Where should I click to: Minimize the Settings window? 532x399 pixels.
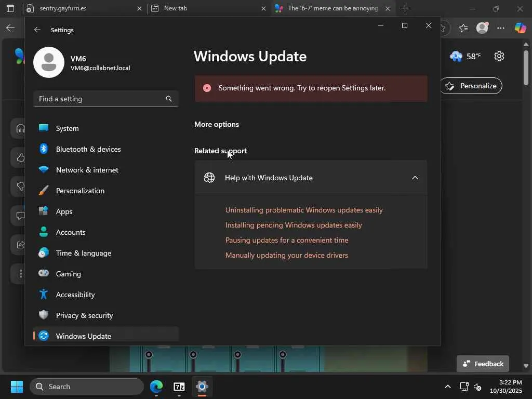coord(381,25)
